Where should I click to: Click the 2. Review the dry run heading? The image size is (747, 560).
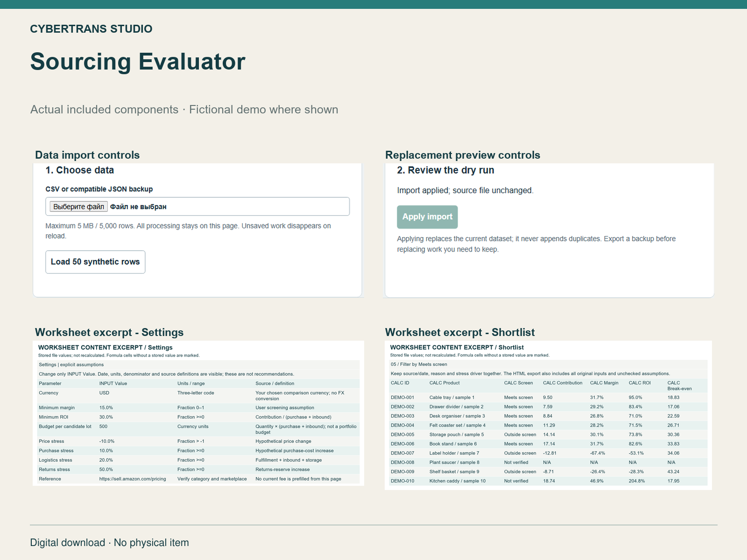pos(445,170)
